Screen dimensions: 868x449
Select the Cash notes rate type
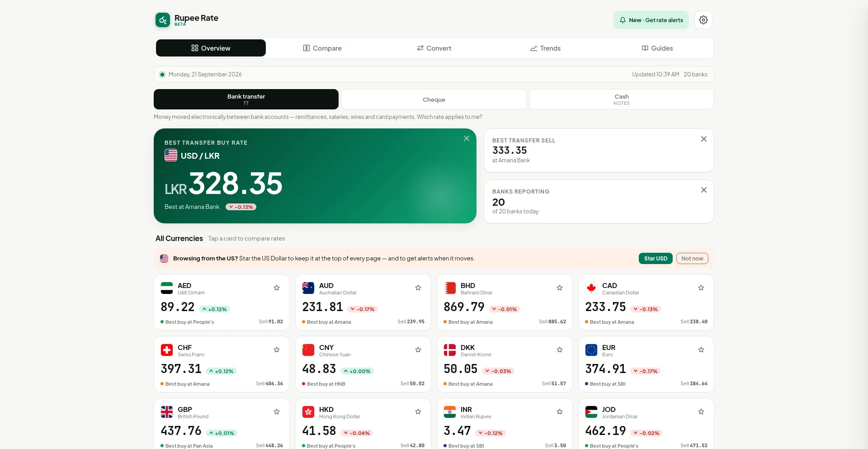(622, 99)
